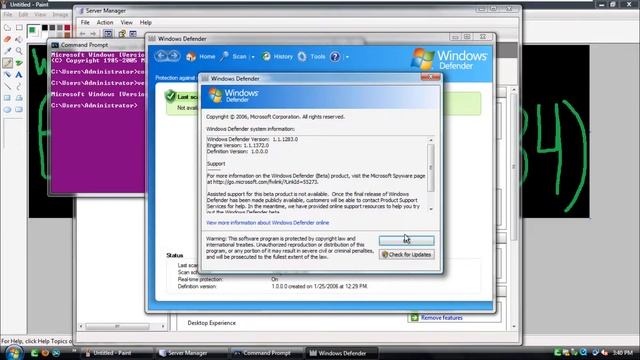
Task: Click Server Manager vertical scroll down arrow
Action: tap(514, 326)
